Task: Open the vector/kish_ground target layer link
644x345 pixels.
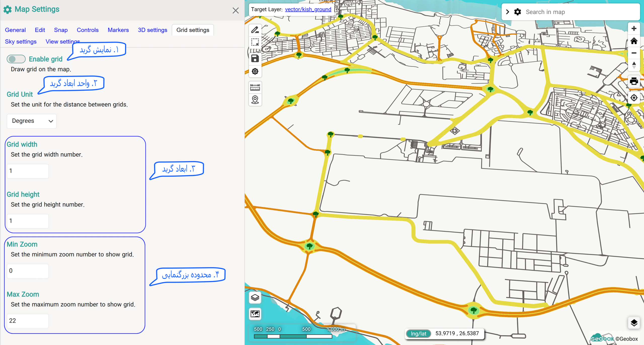Action: [308, 9]
